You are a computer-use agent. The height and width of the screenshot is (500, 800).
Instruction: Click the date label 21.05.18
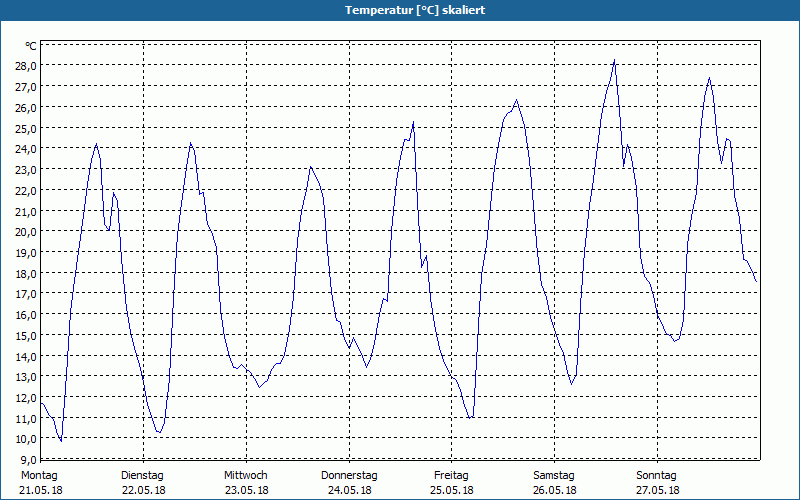point(41,490)
